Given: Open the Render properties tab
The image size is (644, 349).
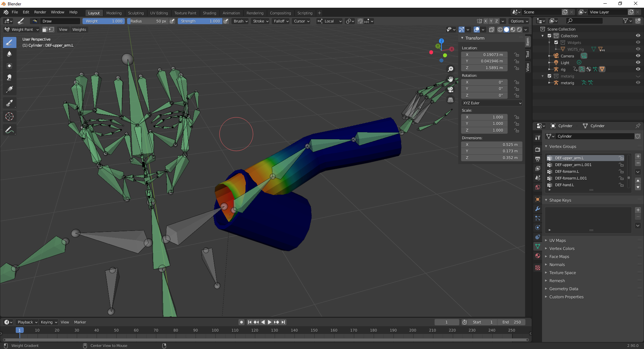Looking at the screenshot, I should pyautogui.click(x=538, y=149).
